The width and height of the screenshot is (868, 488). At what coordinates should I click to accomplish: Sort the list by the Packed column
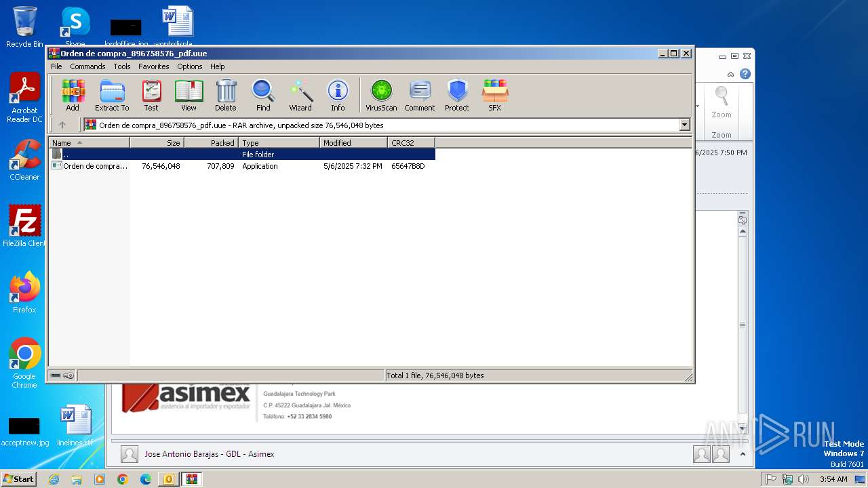click(211, 142)
